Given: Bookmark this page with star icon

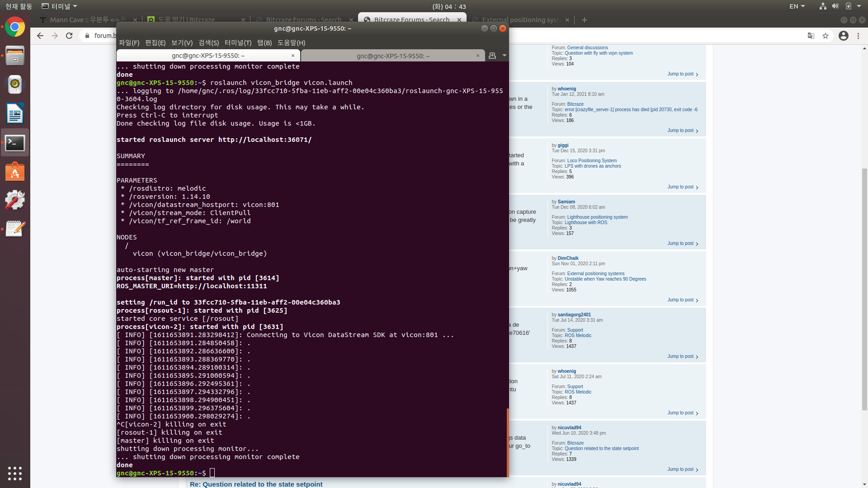Looking at the screenshot, I should pyautogui.click(x=826, y=36).
